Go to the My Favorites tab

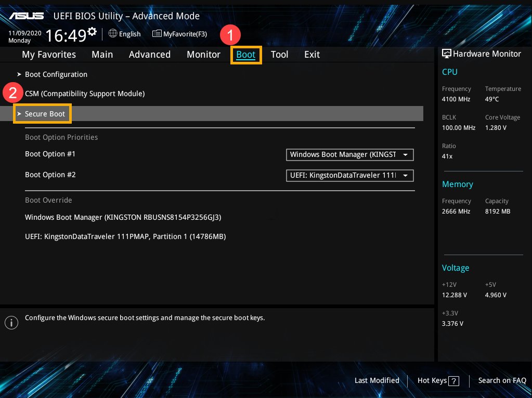pos(49,55)
